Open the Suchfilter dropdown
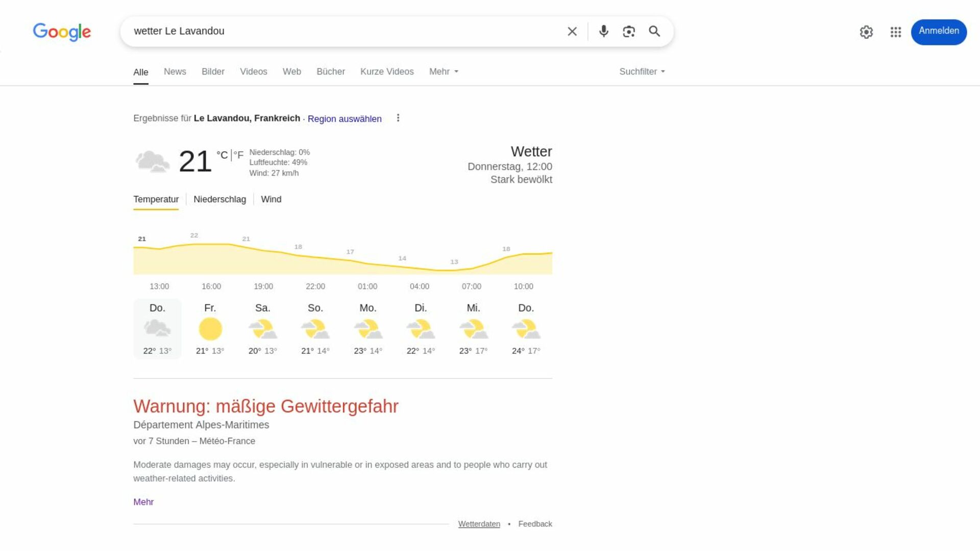 coord(642,71)
